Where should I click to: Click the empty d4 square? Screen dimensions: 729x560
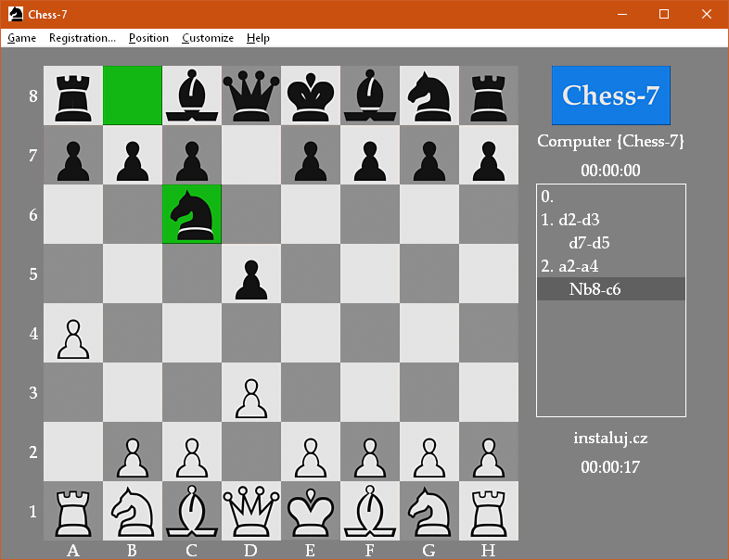click(251, 333)
